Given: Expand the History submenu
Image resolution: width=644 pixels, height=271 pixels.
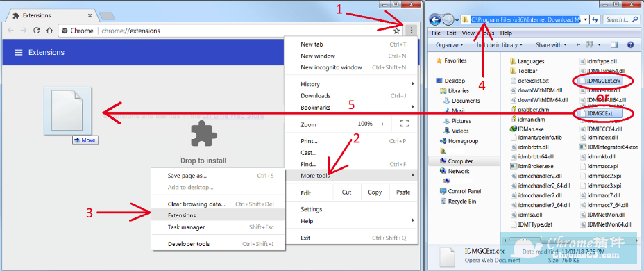Looking at the screenshot, I should (351, 84).
